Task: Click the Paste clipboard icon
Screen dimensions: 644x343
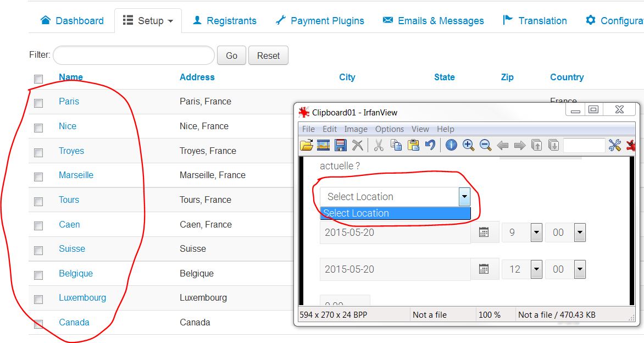Action: (413, 145)
